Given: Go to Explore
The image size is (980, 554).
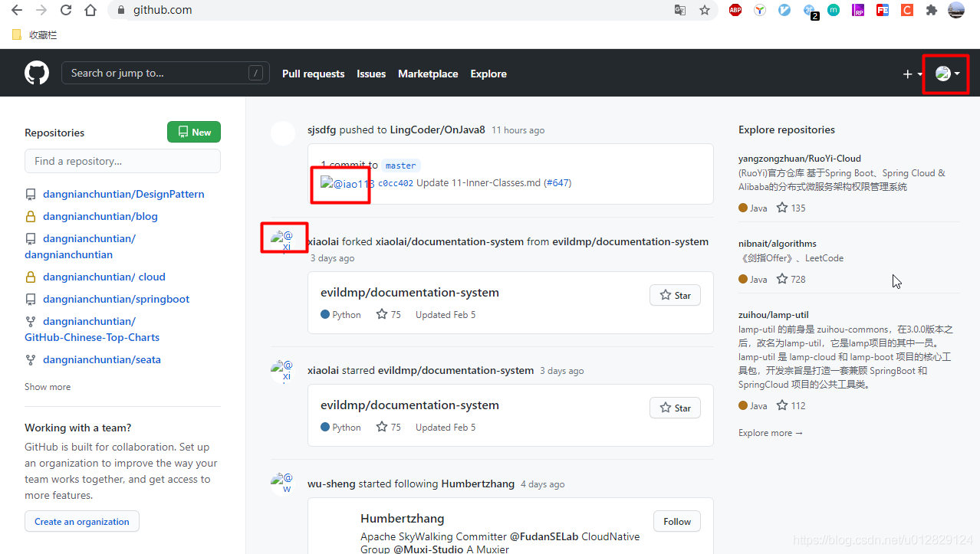Looking at the screenshot, I should click(x=488, y=74).
